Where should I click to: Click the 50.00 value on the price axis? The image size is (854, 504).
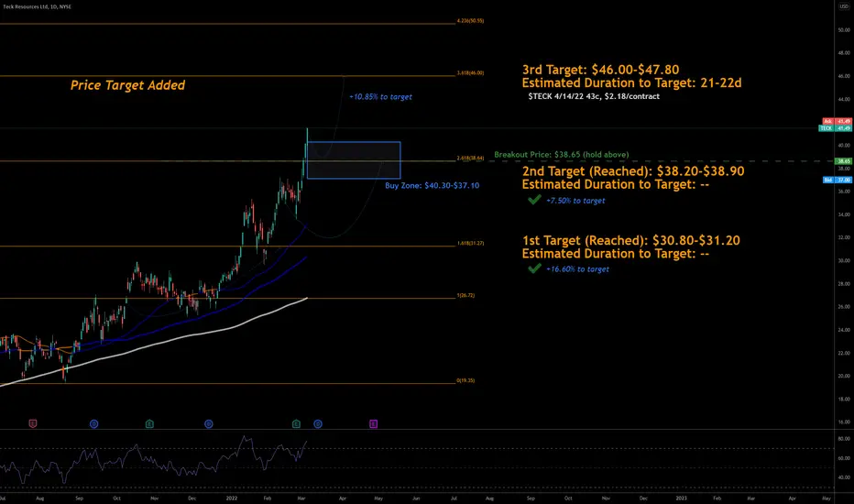pyautogui.click(x=844, y=30)
